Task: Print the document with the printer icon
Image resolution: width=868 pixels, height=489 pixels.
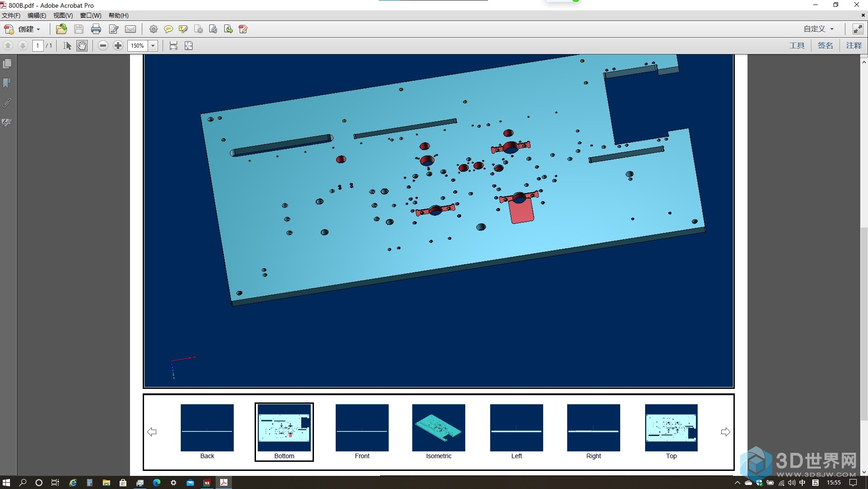Action: pos(96,29)
